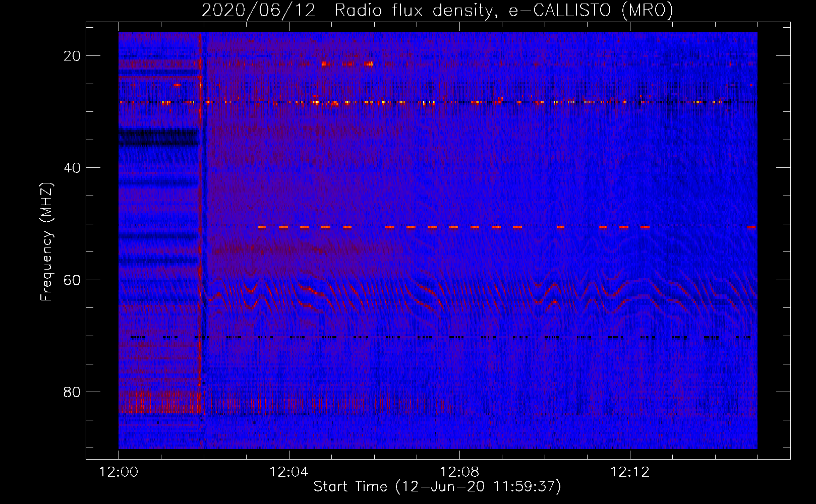Click the "Frequency (MHZ)" axis label

coord(46,241)
